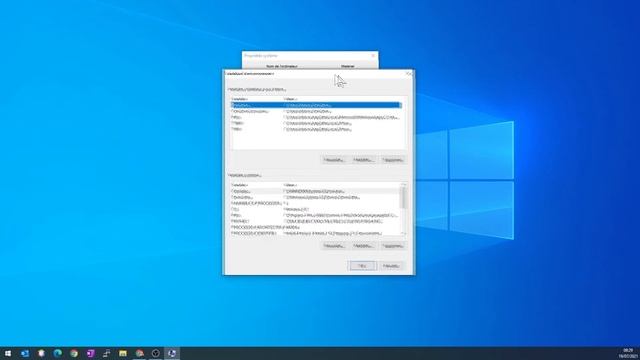This screenshot has height=360, width=640.
Task: Open the taskbar clock and date
Action: point(629,353)
